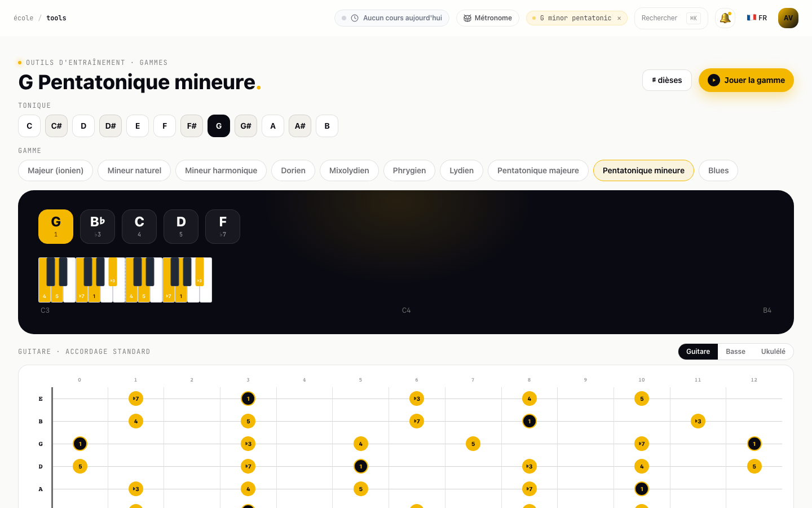
Task: Click the F flat-seventh note card
Action: pos(223,226)
